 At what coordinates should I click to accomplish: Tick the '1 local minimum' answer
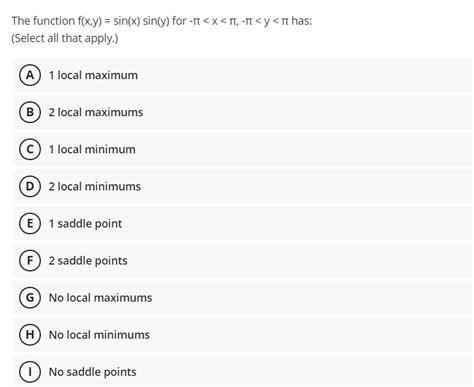point(92,149)
